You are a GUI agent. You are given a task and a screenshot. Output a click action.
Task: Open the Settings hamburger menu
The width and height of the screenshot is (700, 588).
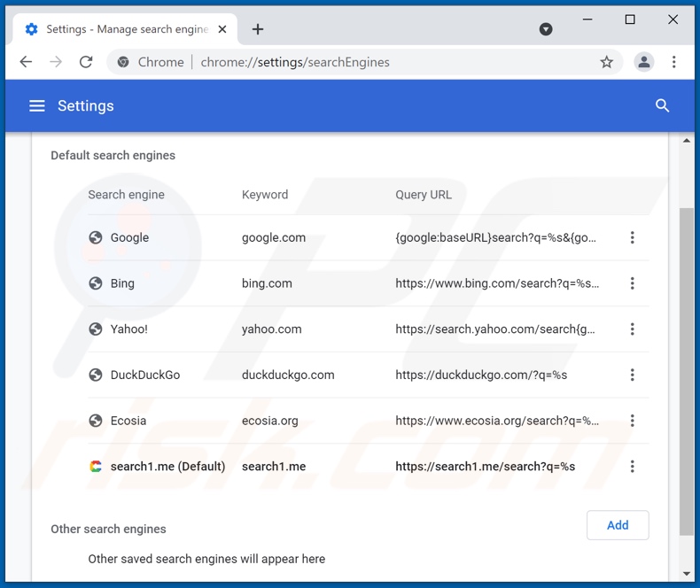coord(36,106)
